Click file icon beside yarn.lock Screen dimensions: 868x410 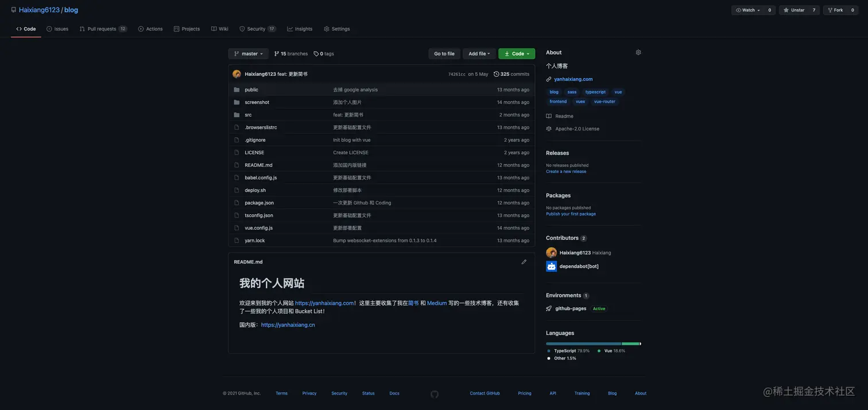click(237, 241)
